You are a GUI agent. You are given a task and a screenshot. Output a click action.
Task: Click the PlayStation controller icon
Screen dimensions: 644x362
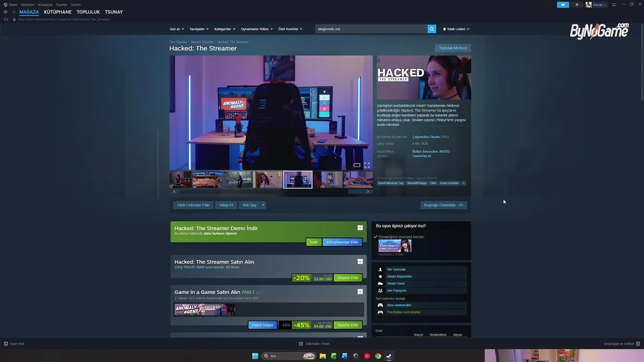(380, 312)
